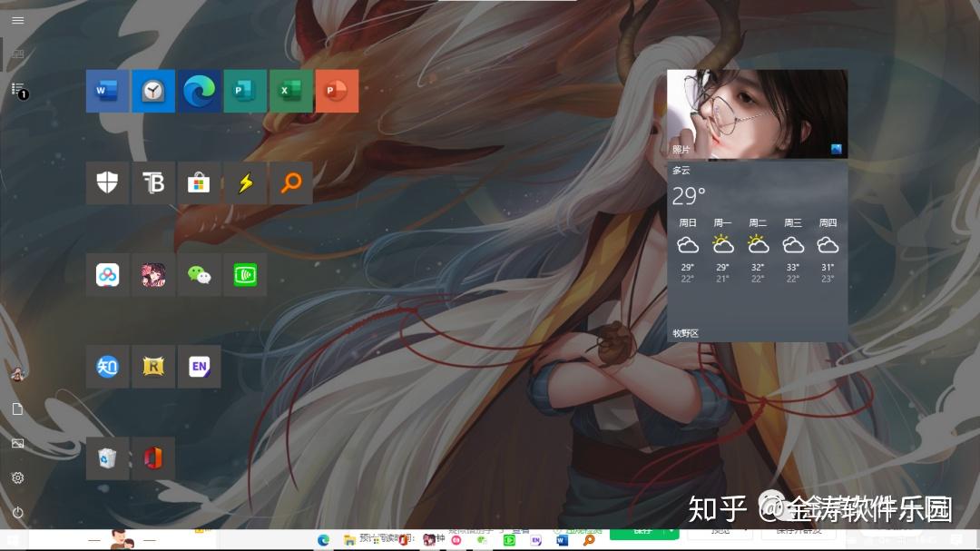This screenshot has height=551, width=980.
Task: Open the PowerPoint tile
Action: (x=338, y=91)
